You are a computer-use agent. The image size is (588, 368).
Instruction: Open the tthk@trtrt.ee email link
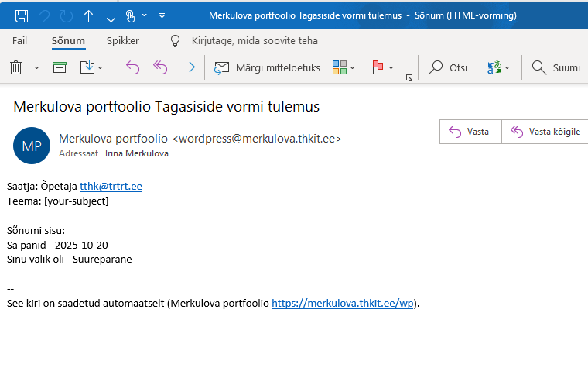click(111, 186)
